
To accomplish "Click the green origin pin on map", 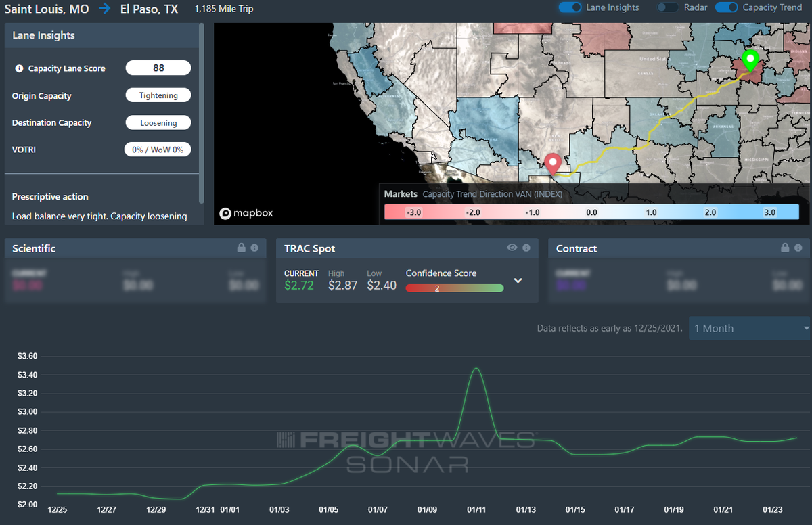I will (750, 60).
